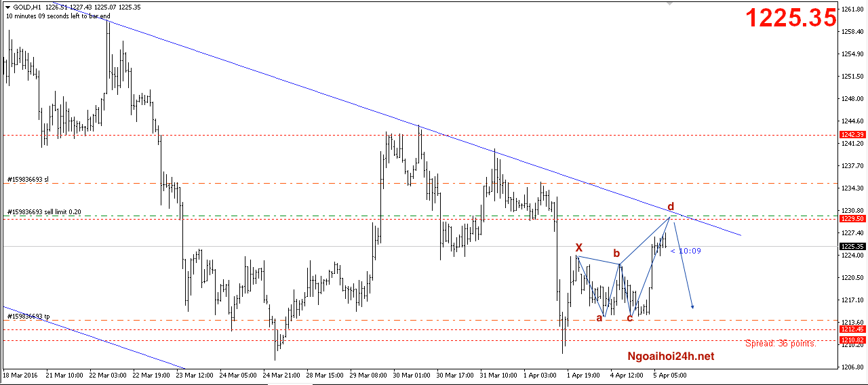Select the red 'b' pattern label
The height and width of the screenshot is (385, 868).
click(616, 254)
